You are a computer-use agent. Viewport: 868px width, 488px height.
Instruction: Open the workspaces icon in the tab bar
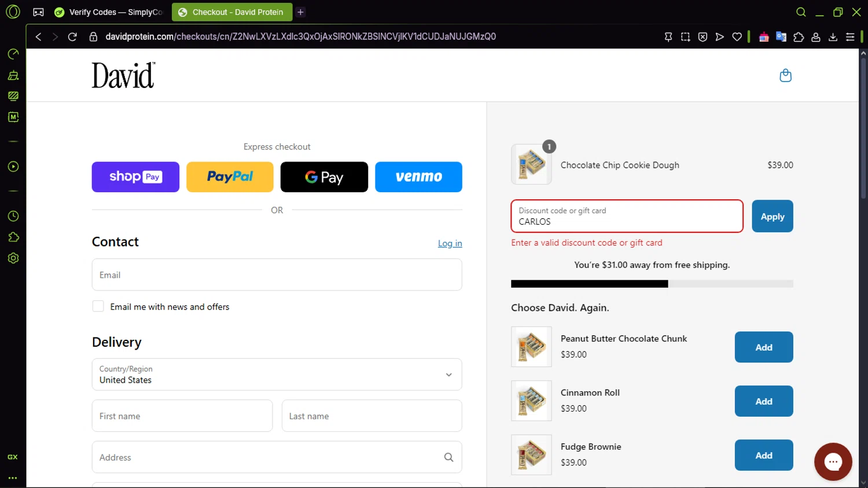(38, 12)
